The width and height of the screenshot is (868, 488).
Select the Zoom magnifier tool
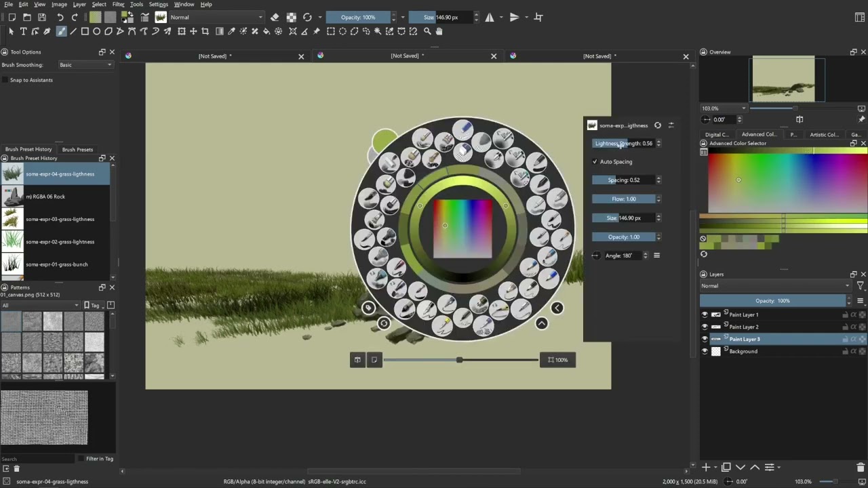click(x=427, y=31)
